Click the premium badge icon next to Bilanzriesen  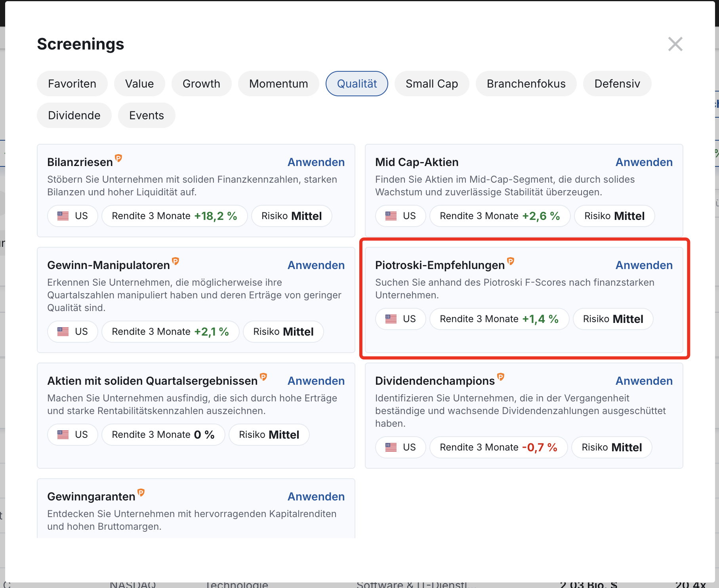pyautogui.click(x=118, y=158)
